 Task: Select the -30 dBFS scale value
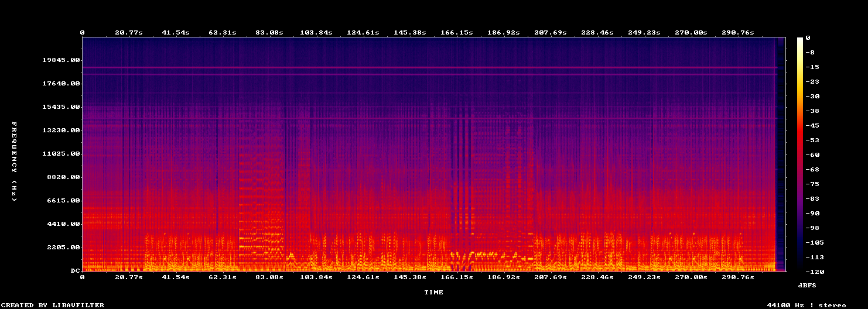point(813,96)
